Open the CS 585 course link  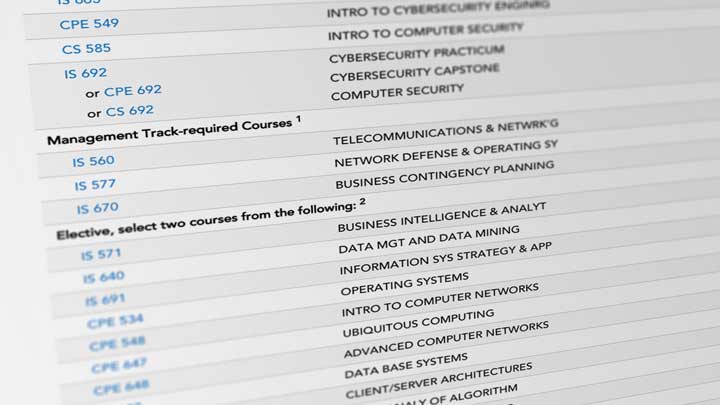pyautogui.click(x=86, y=48)
